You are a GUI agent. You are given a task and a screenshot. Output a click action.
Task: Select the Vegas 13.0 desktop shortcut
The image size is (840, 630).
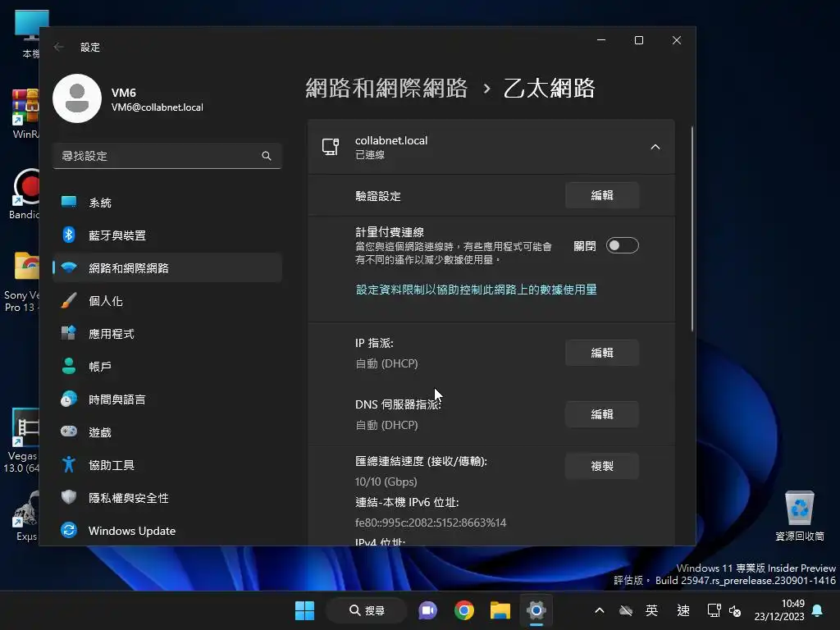tap(22, 441)
